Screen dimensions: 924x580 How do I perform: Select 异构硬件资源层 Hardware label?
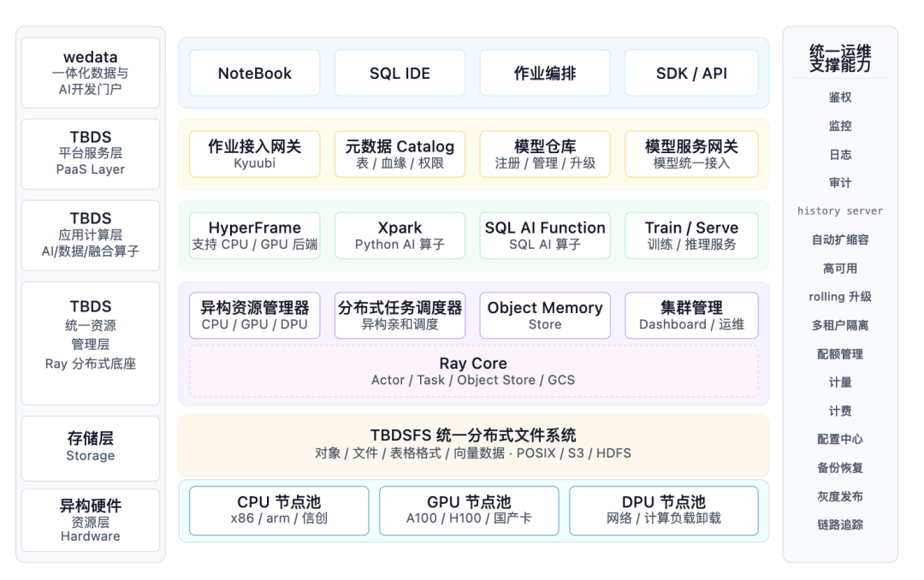pyautogui.click(x=90, y=520)
